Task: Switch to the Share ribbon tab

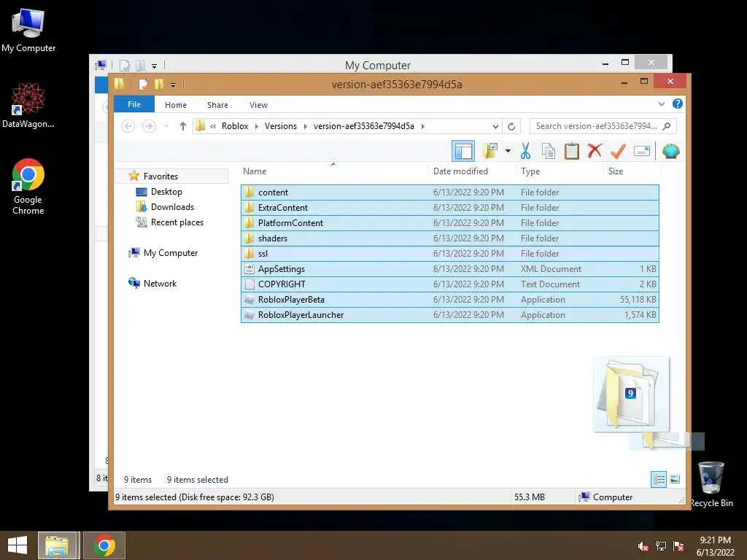Action: 217,105
